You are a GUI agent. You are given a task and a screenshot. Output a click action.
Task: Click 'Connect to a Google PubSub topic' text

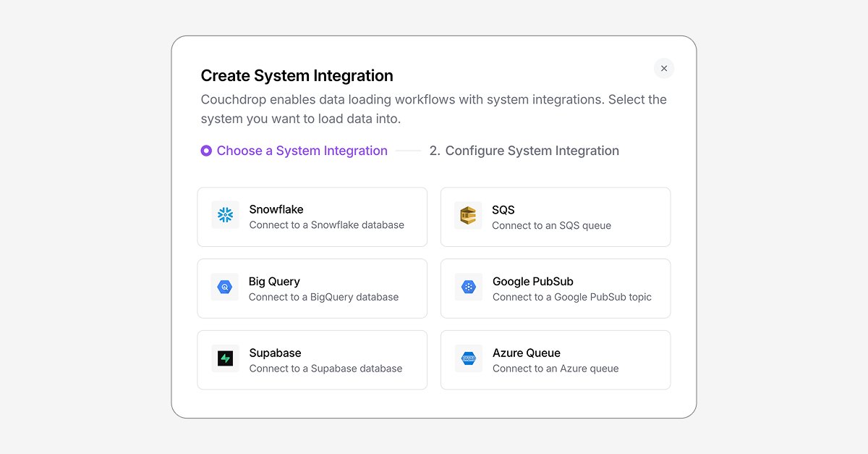572,297
